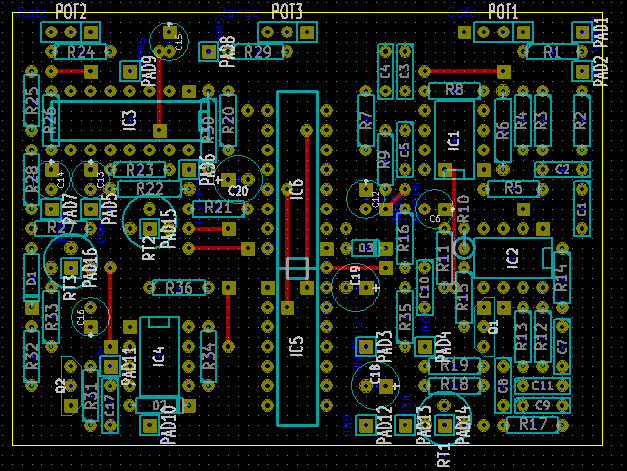This screenshot has width=627, height=471.
Task: Select the IC2 chip footprint
Action: click(513, 258)
